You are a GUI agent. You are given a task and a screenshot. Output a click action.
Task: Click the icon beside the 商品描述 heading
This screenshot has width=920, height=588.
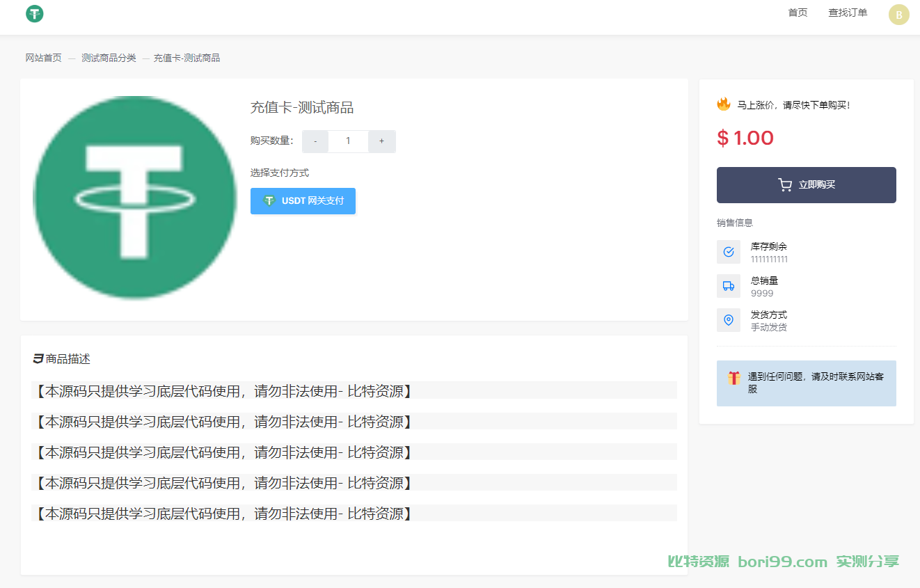click(x=38, y=359)
